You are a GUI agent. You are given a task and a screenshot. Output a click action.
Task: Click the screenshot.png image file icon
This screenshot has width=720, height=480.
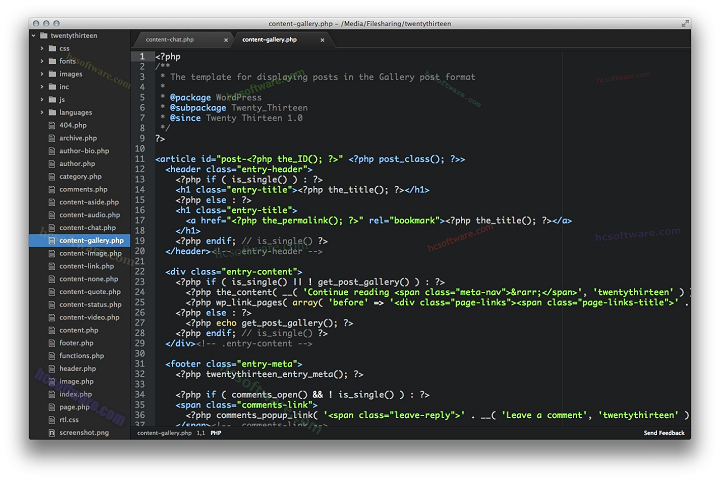(x=52, y=433)
